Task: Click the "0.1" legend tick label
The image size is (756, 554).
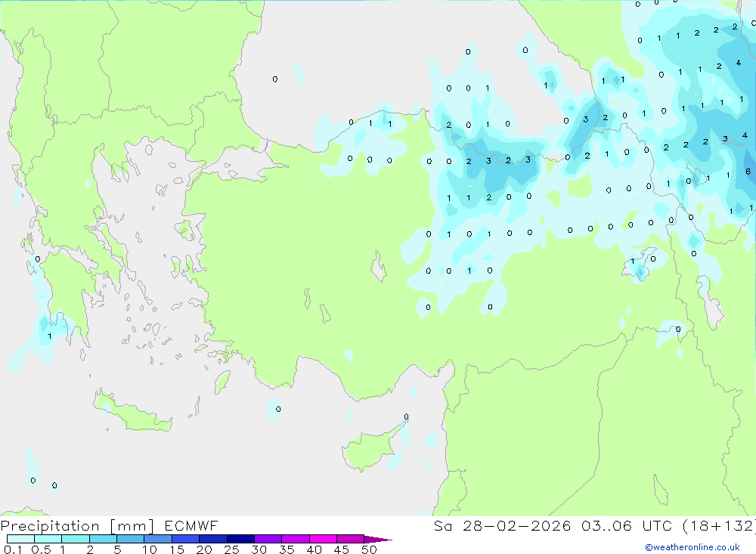Action: [x=13, y=549]
